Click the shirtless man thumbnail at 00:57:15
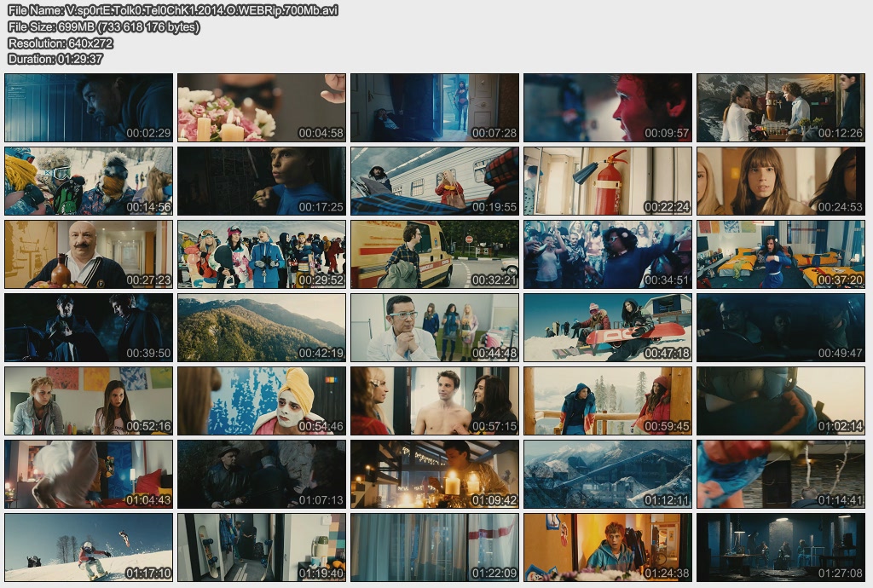Viewport: 873px width, 588px height. (435, 401)
